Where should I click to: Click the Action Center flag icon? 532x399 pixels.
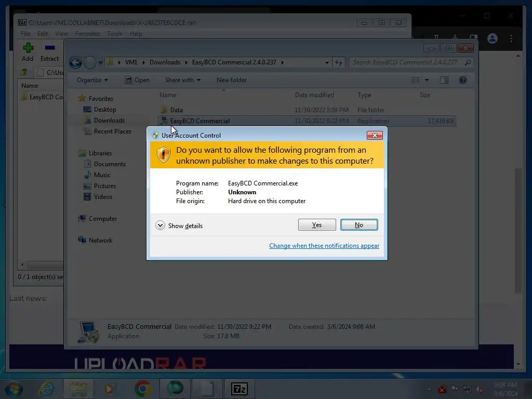(454, 389)
